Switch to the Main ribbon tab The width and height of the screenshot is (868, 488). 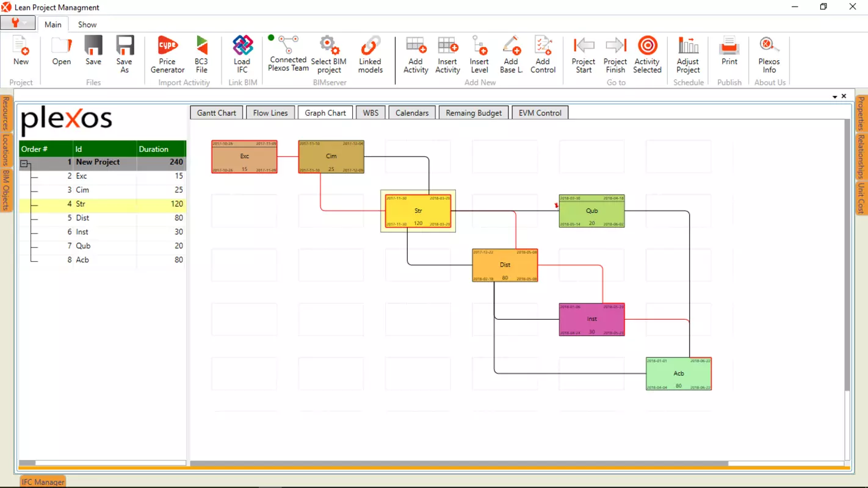point(53,24)
